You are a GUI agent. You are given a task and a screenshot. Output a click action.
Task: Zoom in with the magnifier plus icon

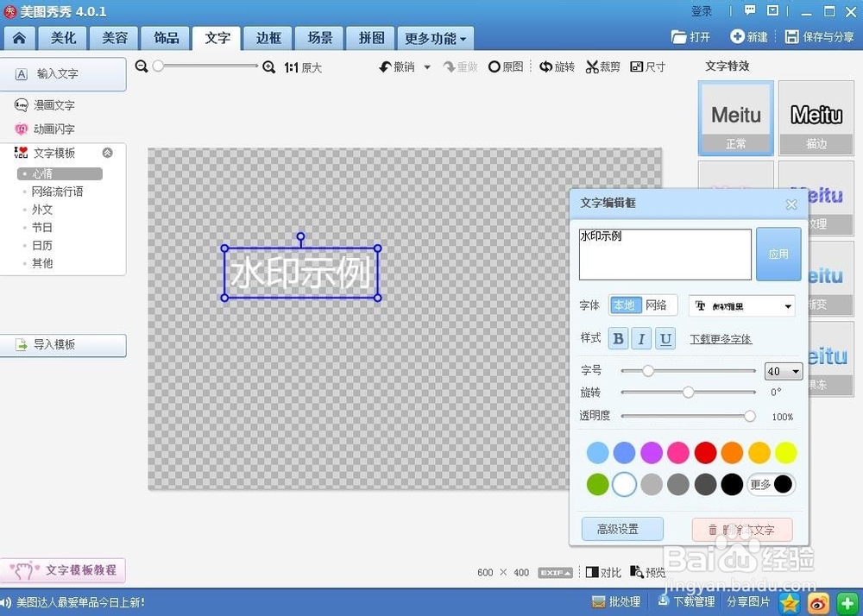268,67
